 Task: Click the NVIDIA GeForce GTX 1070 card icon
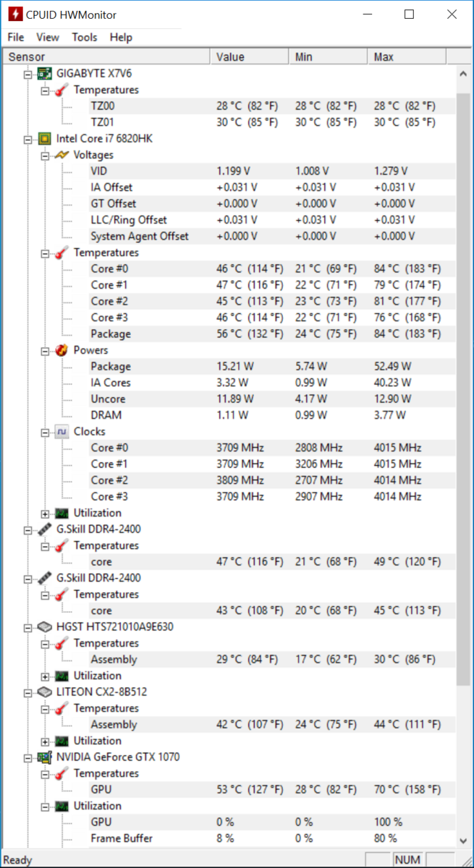tap(45, 757)
